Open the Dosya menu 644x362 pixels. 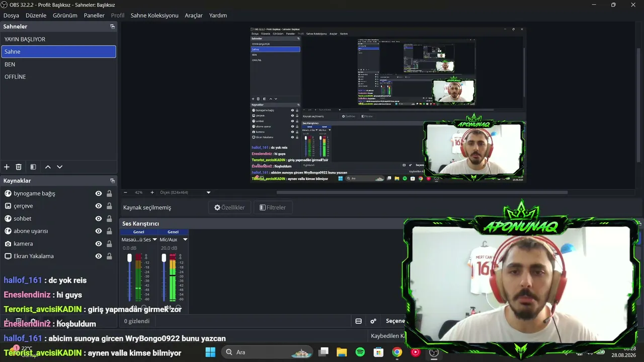point(11,16)
